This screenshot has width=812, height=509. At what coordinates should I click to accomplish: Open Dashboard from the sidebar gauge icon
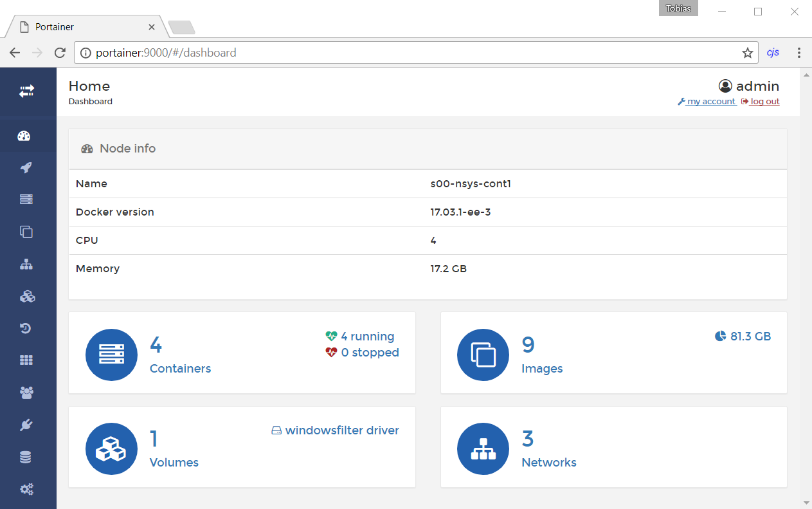point(26,136)
